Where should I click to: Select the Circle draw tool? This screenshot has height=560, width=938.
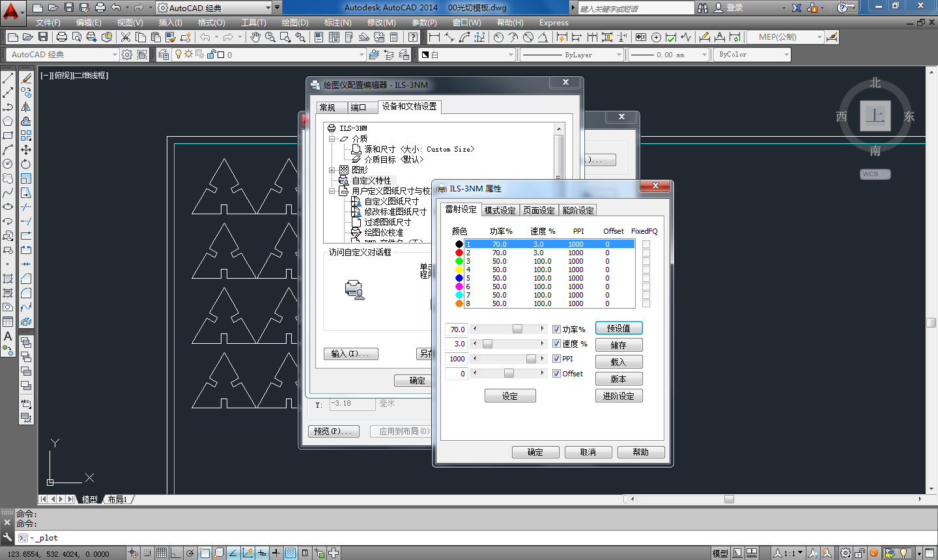8,164
